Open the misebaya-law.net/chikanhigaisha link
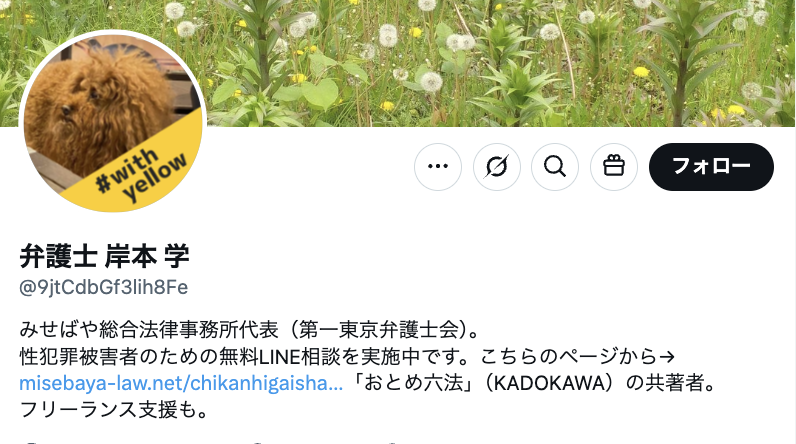 (x=181, y=383)
